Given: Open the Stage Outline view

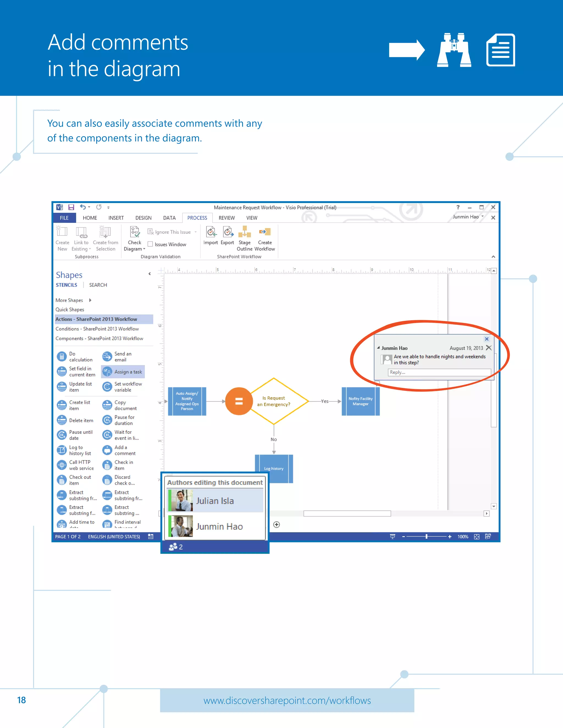Looking at the screenshot, I should tap(244, 238).
